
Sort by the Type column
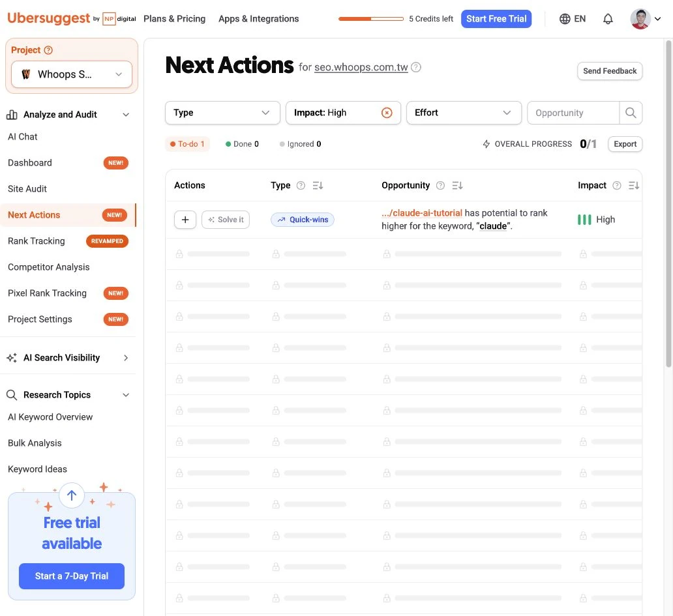point(318,185)
